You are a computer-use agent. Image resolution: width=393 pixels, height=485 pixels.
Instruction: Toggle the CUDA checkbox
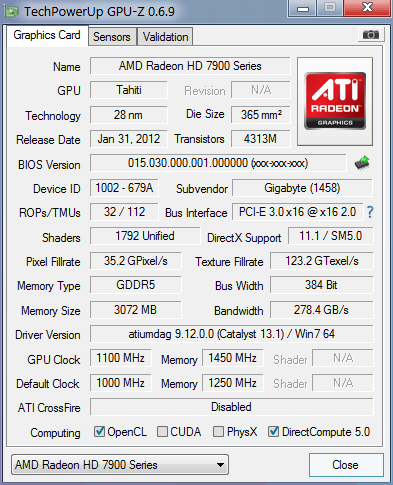pyautogui.click(x=162, y=431)
